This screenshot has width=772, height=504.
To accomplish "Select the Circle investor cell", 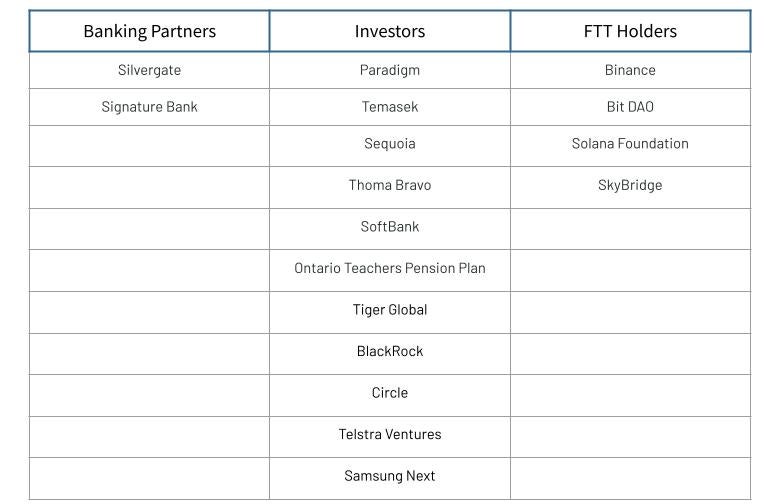I will pyautogui.click(x=389, y=393).
